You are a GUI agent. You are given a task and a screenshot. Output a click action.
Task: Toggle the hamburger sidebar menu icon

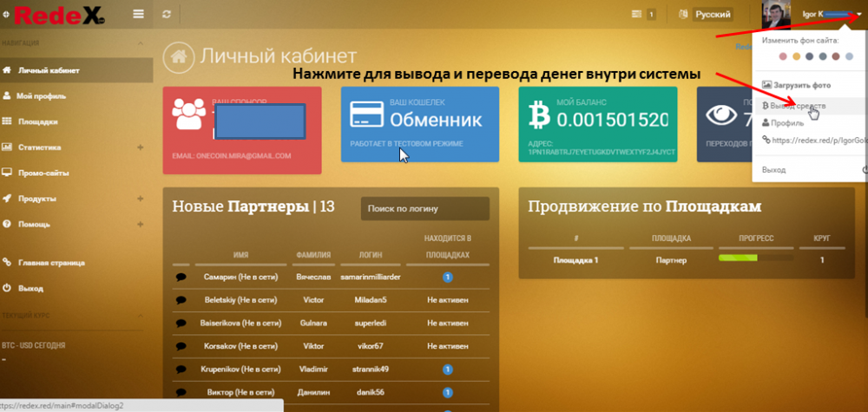138,15
